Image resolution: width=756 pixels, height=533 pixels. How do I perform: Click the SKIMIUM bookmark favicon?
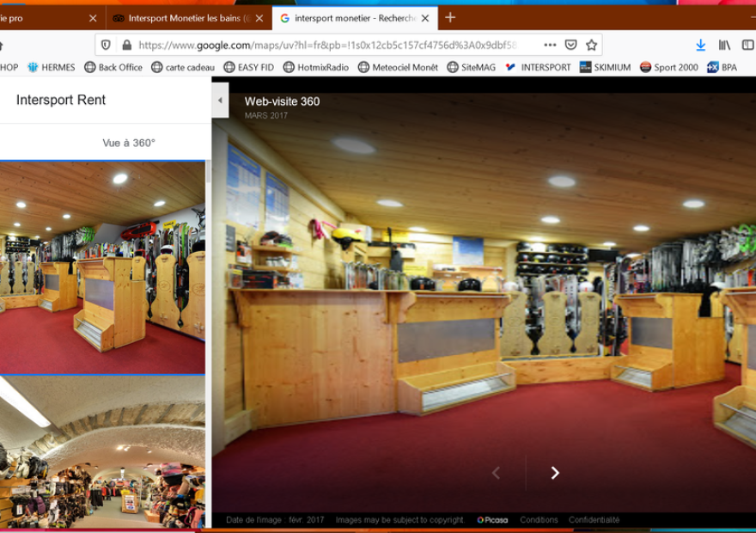pyautogui.click(x=585, y=68)
